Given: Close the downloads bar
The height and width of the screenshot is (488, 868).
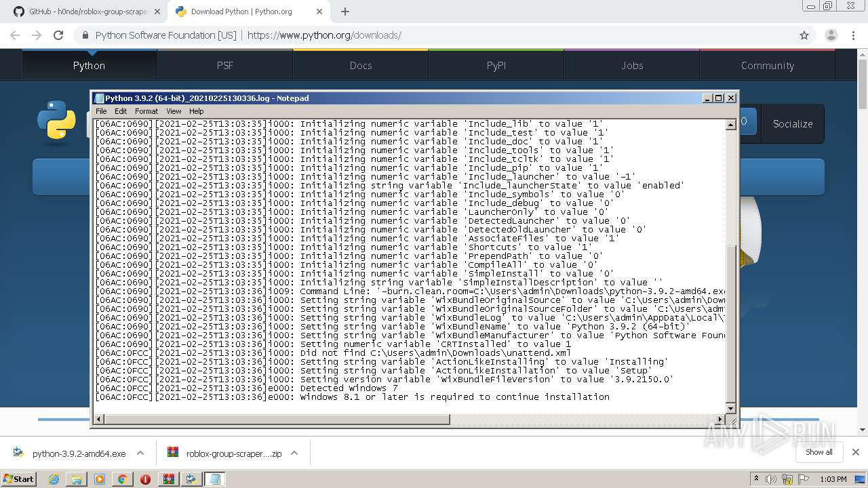Looking at the screenshot, I should 855,452.
